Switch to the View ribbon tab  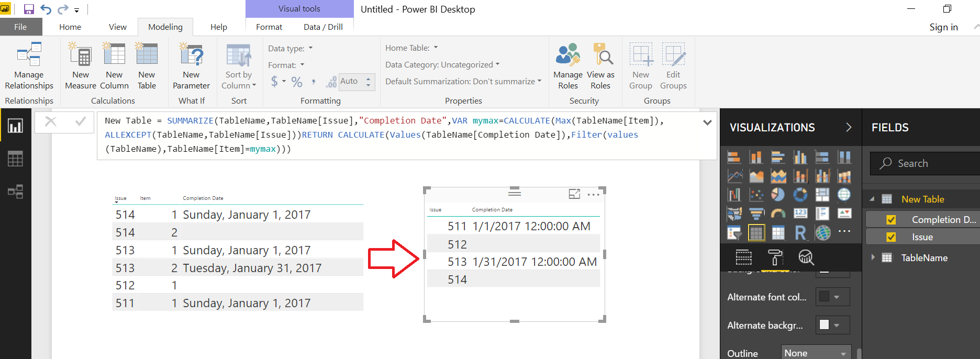(118, 27)
